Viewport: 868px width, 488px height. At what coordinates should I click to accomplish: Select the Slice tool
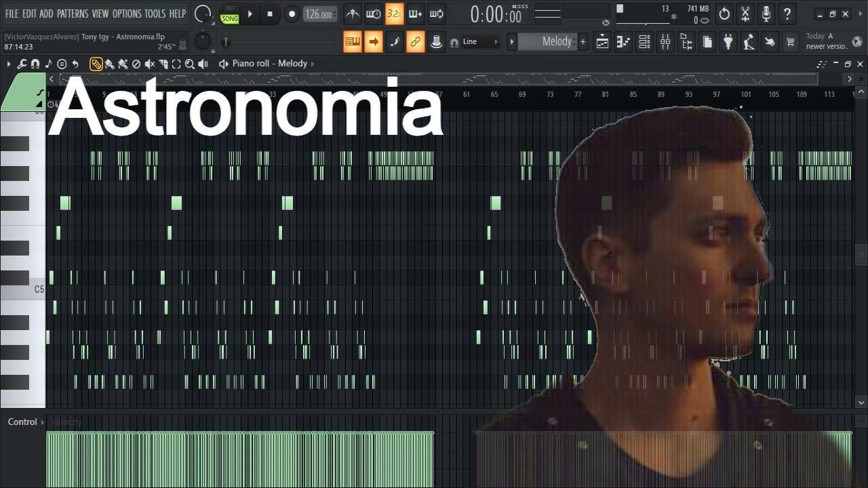[163, 64]
